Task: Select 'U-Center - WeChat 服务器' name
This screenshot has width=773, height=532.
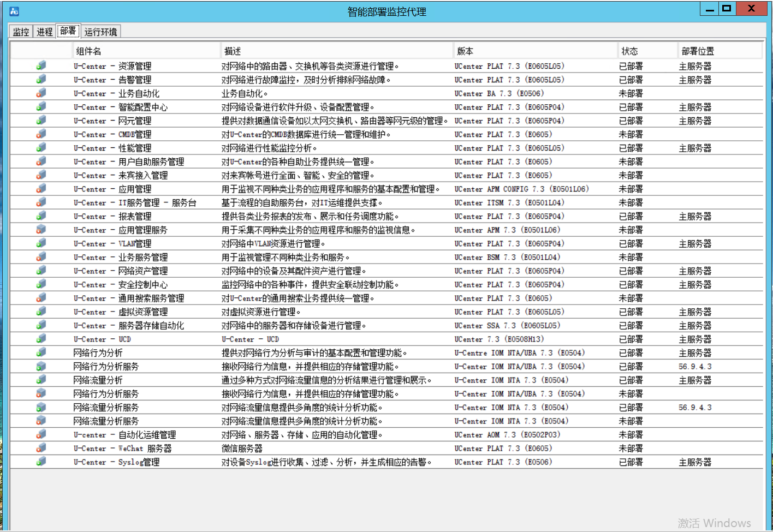Action: coord(123,448)
